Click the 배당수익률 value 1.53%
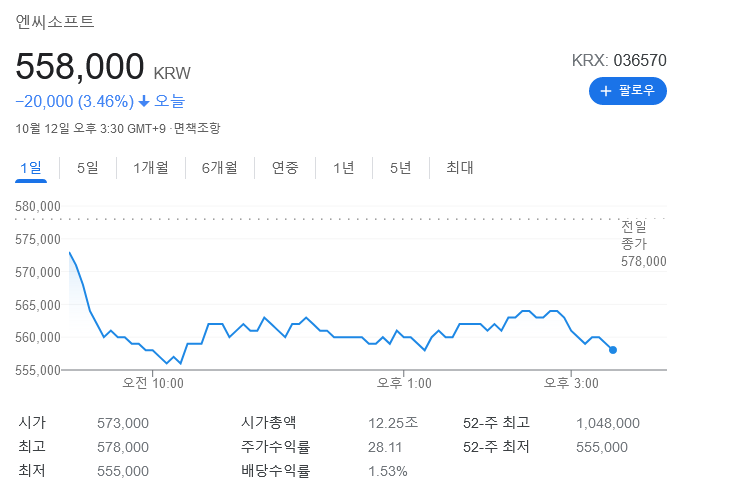The image size is (732, 502). [x=387, y=471]
